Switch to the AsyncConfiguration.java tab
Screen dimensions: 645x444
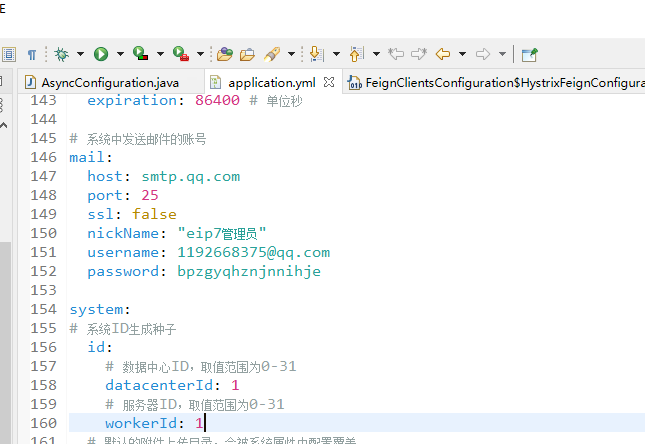tap(110, 83)
